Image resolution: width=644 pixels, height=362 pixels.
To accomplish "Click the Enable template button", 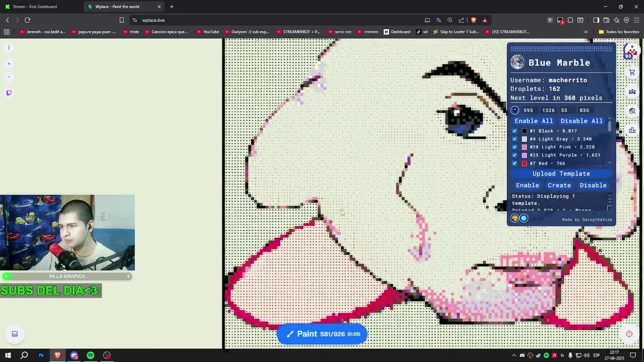I will tap(527, 185).
